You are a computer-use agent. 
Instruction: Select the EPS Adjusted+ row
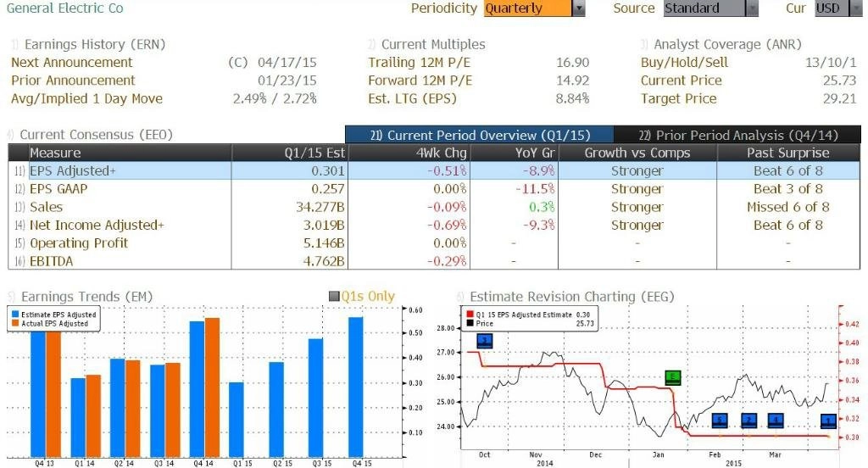click(434, 170)
